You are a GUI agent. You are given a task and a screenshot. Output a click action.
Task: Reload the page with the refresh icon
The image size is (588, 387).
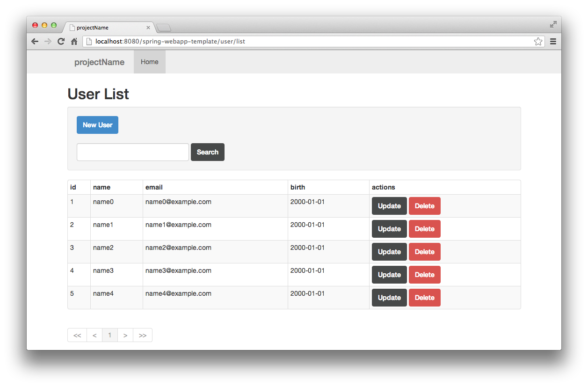point(61,42)
